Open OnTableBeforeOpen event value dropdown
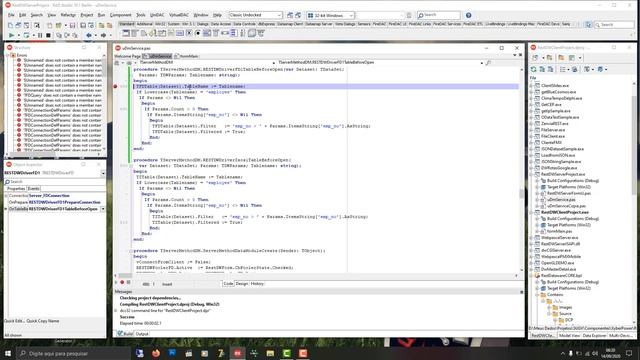Screen dimensions: 640x360 [x=103, y=209]
